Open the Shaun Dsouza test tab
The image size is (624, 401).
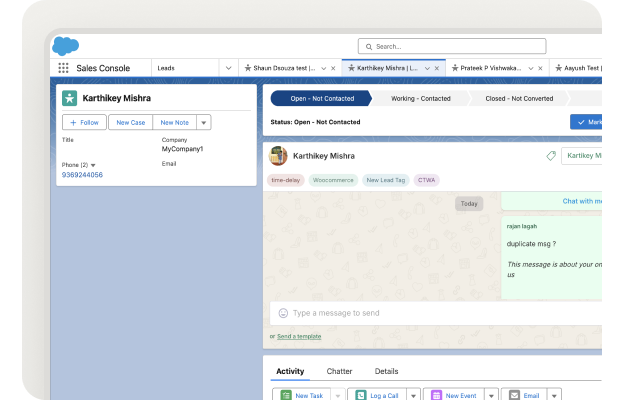(285, 68)
